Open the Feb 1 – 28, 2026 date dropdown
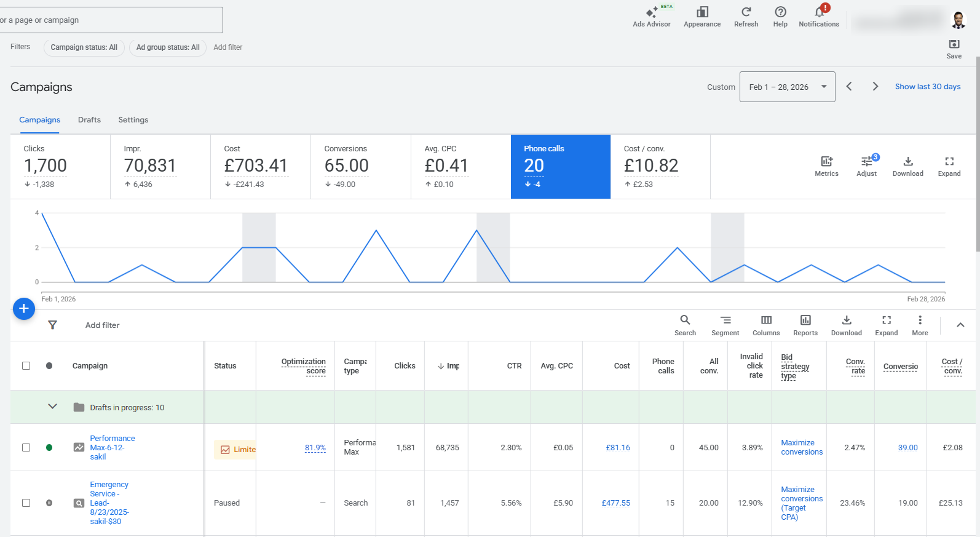The width and height of the screenshot is (980, 537). 787,87
